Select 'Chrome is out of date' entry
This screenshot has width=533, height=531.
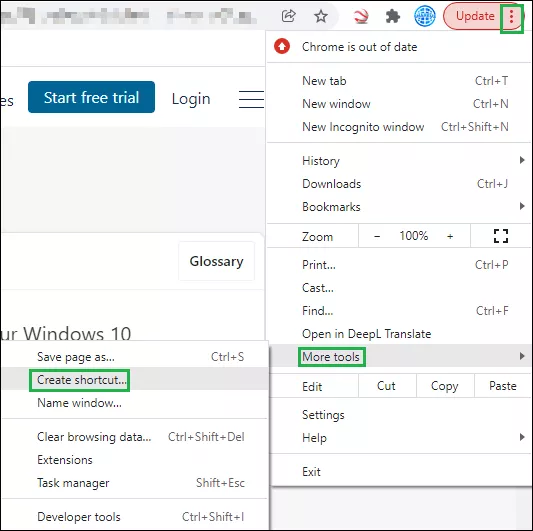pos(399,47)
